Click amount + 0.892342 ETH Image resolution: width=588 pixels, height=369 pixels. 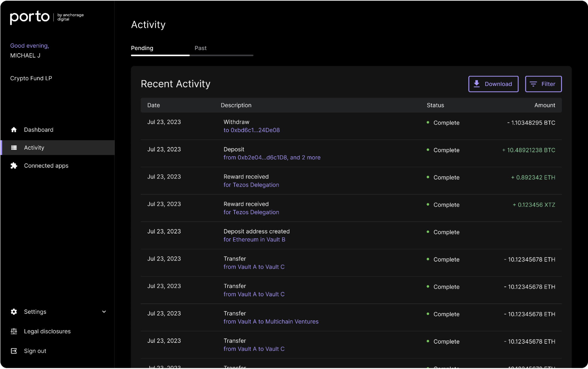[x=533, y=177]
